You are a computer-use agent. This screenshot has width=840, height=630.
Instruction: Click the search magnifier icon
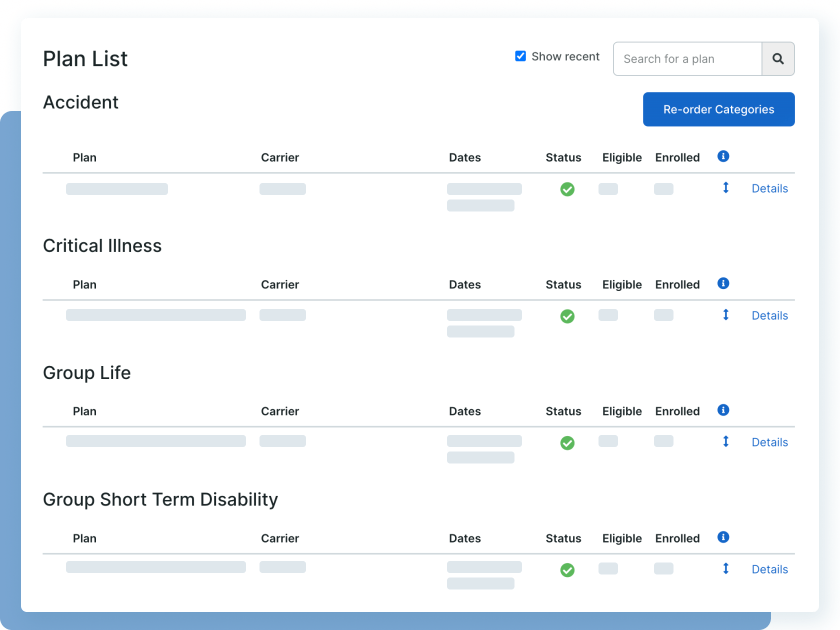pyautogui.click(x=778, y=58)
